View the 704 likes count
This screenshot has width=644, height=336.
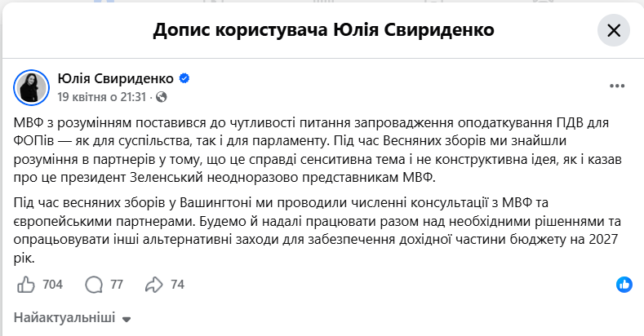tap(52, 285)
